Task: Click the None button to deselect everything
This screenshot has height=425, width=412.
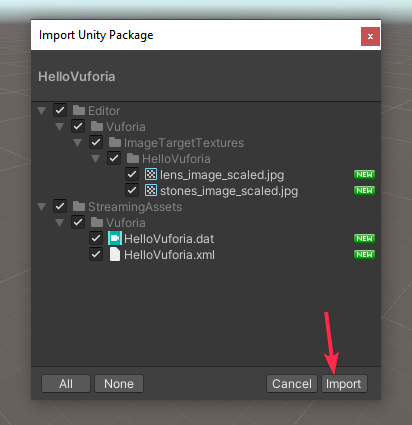Action: [119, 384]
